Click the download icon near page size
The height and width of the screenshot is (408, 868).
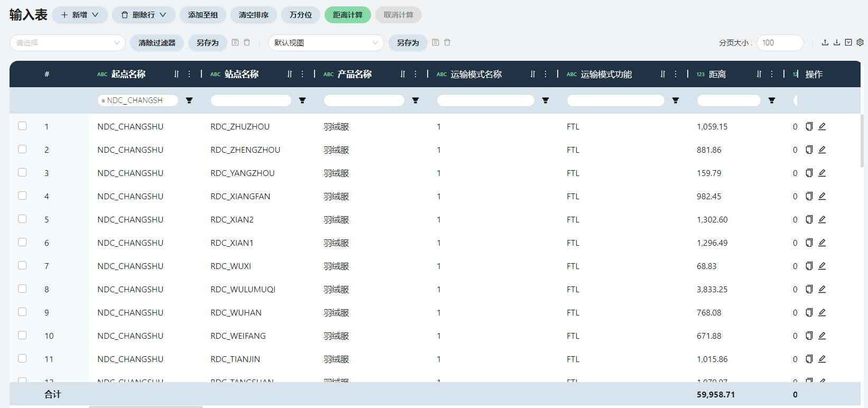(837, 42)
